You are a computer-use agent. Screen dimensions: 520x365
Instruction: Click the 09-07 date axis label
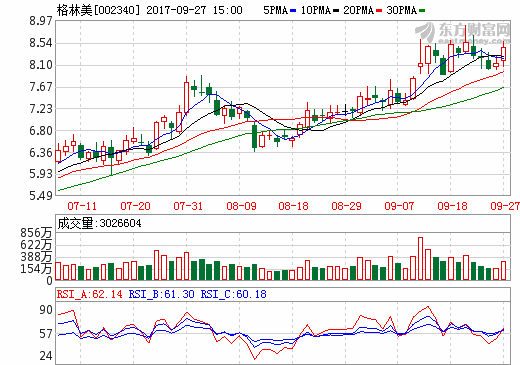point(399,206)
